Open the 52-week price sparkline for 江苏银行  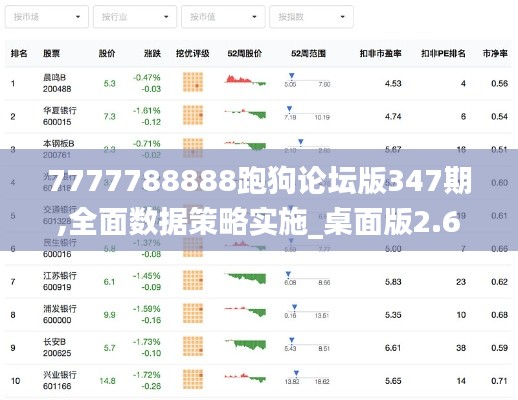(245, 279)
